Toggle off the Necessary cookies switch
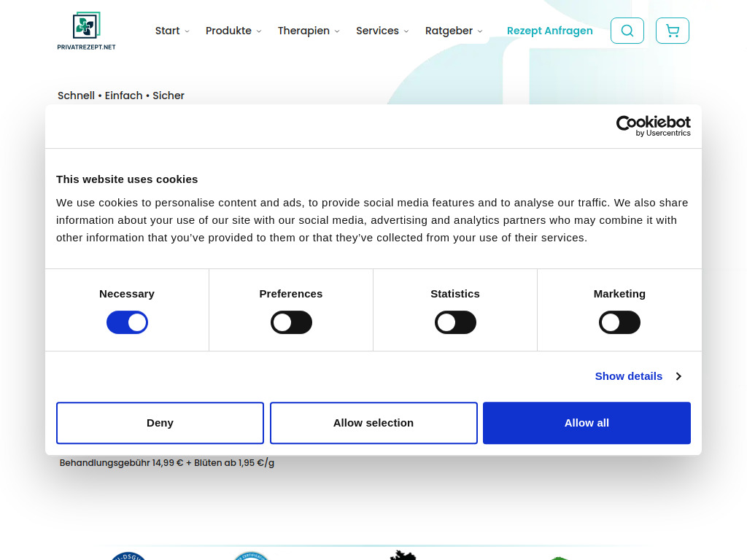The width and height of the screenshot is (747, 560). click(x=127, y=322)
